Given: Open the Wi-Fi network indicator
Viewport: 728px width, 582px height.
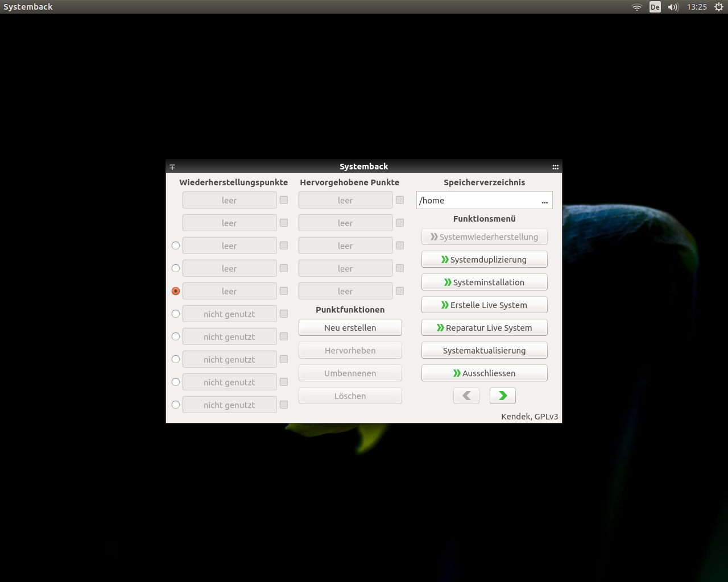Looking at the screenshot, I should [x=637, y=7].
